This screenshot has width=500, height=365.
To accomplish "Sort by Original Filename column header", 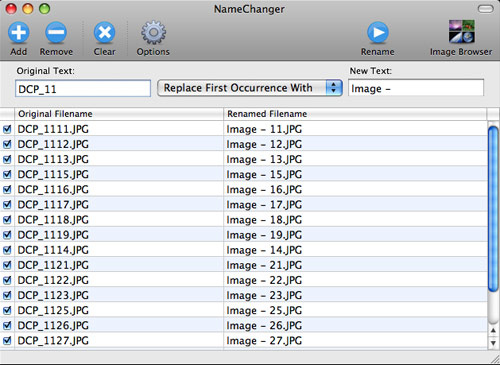I will pyautogui.click(x=119, y=114).
